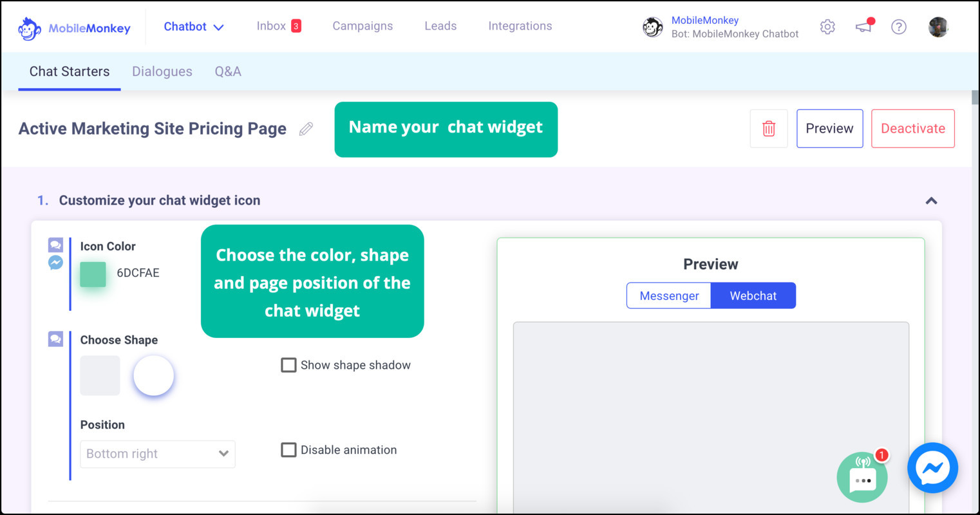Image resolution: width=980 pixels, height=515 pixels.
Task: Enable Disable animation
Action: 288,449
